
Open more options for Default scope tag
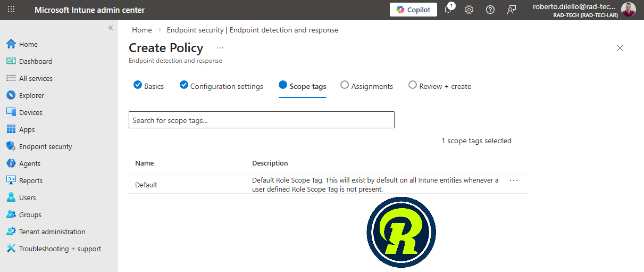[x=514, y=180]
